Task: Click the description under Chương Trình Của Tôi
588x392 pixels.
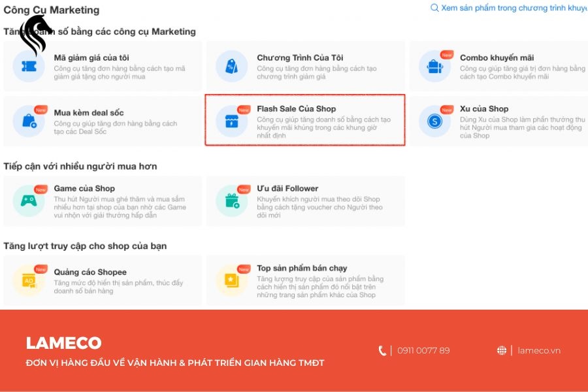Action: (317, 73)
